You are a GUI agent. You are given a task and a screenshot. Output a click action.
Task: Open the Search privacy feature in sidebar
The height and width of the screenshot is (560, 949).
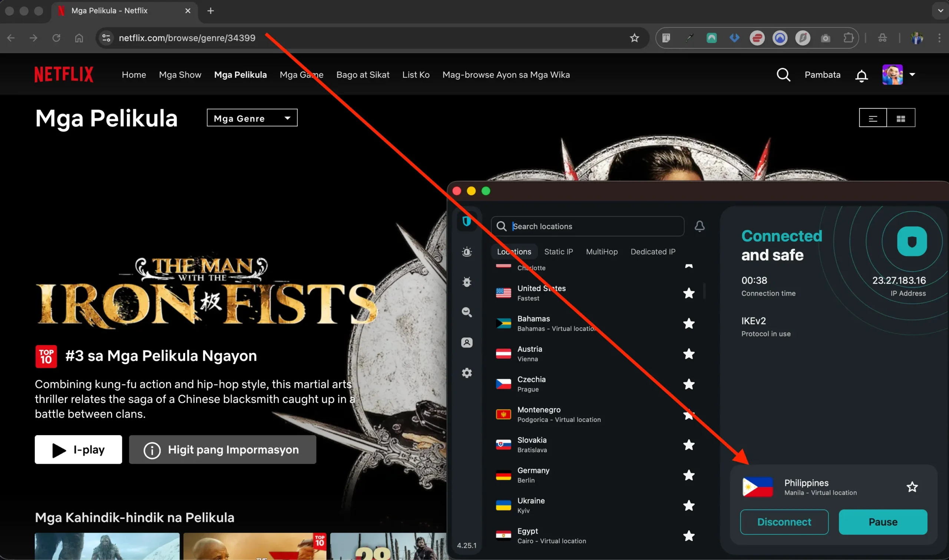pyautogui.click(x=467, y=313)
